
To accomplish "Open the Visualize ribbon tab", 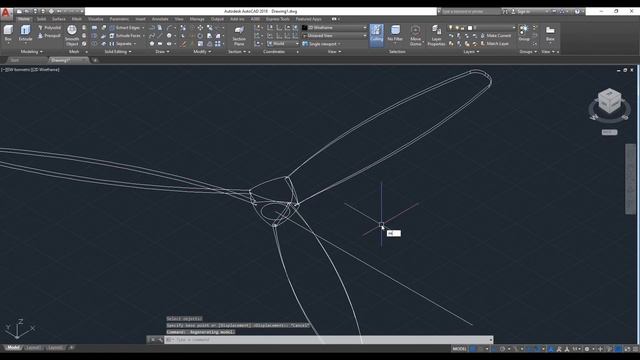I will pos(96,19).
